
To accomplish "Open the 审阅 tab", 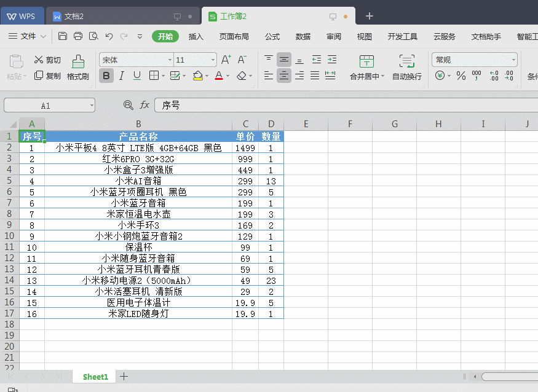I will click(333, 36).
